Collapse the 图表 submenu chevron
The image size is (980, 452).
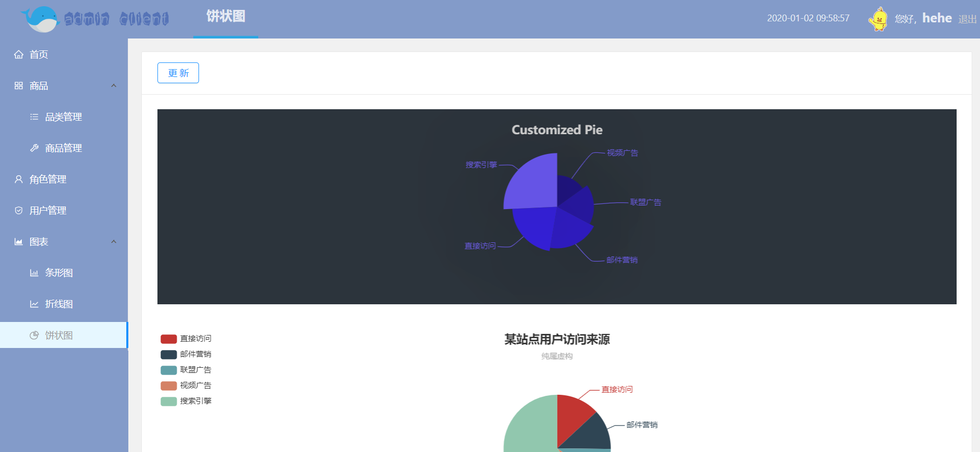(114, 242)
